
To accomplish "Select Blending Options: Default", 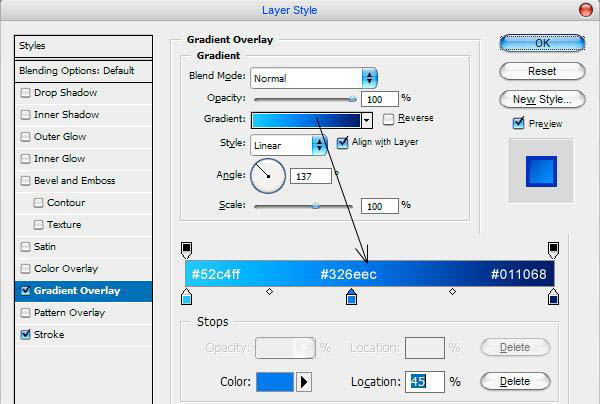I will tap(83, 71).
